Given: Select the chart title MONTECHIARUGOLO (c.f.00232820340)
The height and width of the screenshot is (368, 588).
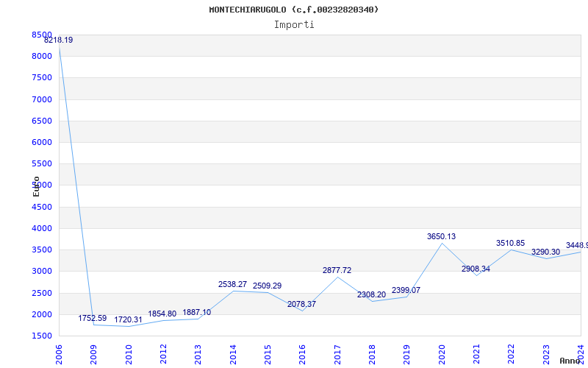Looking at the screenshot, I should click(293, 10).
